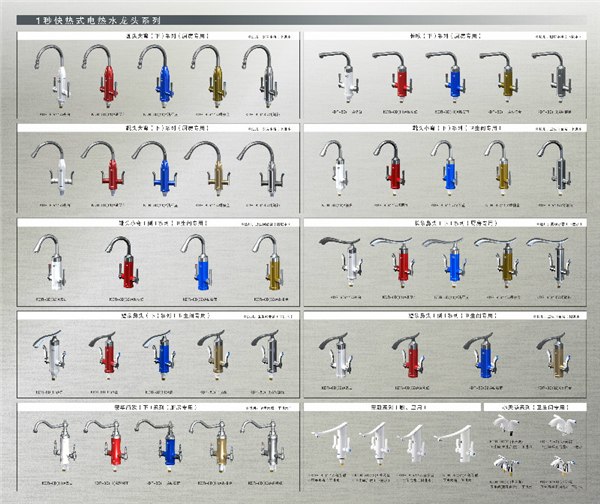
Task: Open red vintage S-spout faucet in bottom-left panel
Action: tap(106, 446)
